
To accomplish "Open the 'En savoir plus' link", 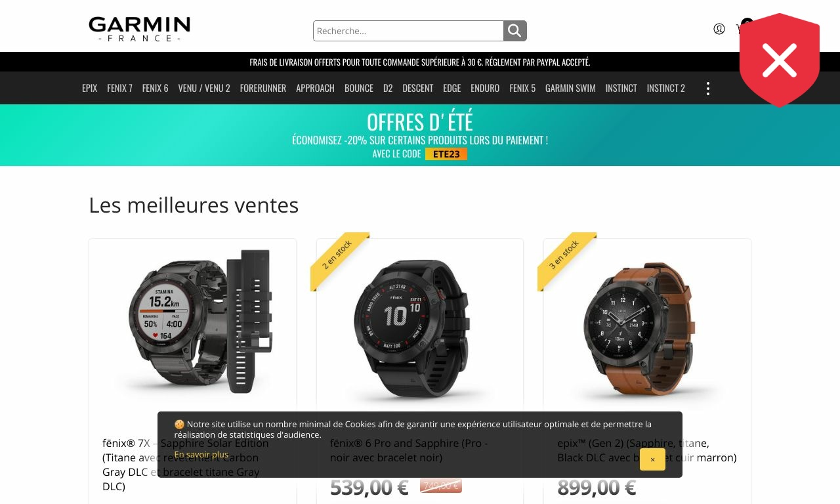I will pos(201,454).
